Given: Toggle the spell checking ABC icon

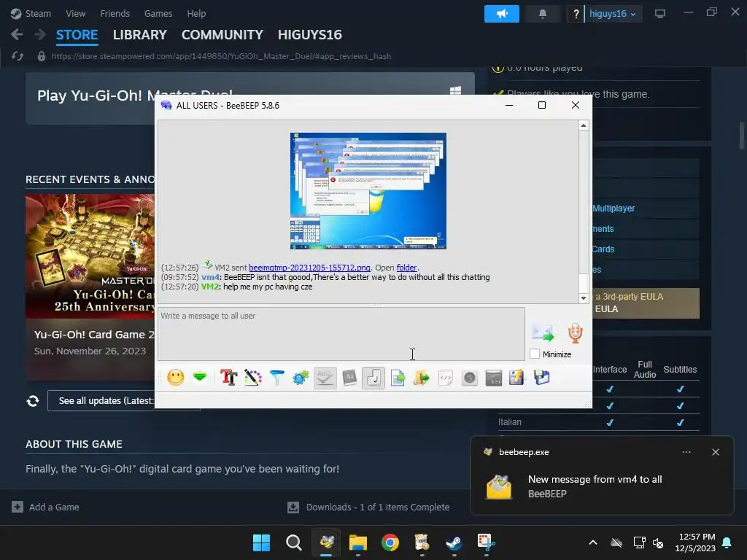Looking at the screenshot, I should click(325, 378).
